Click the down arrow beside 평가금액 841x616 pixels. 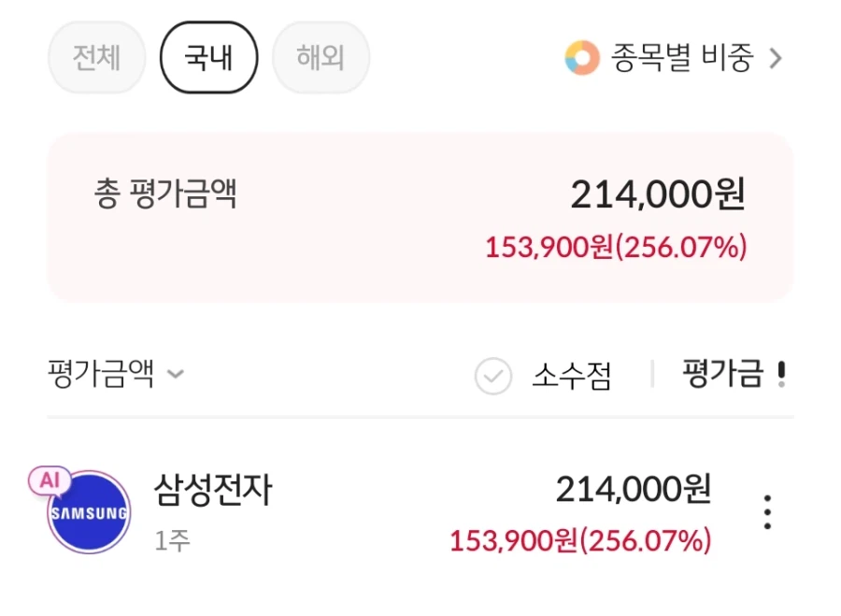[175, 377]
